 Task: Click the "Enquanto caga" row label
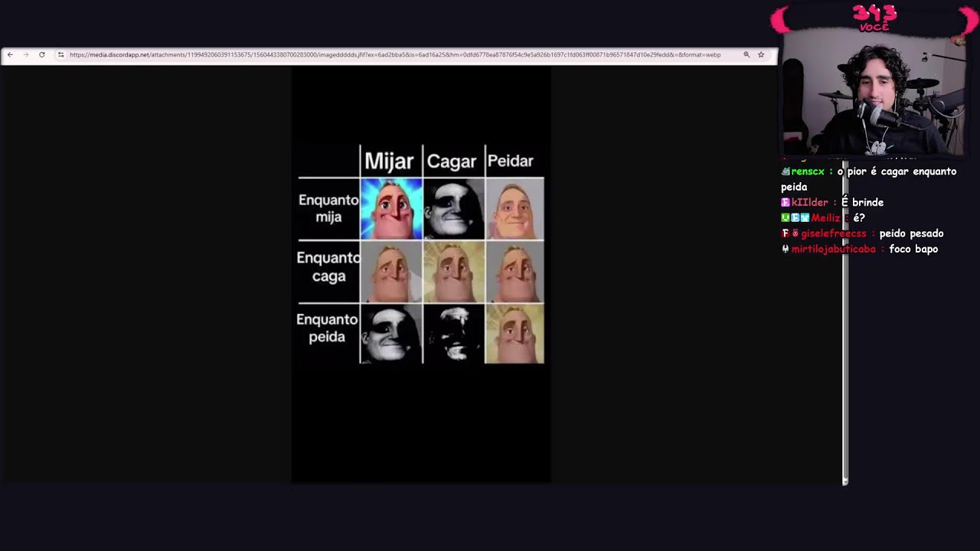tap(328, 267)
